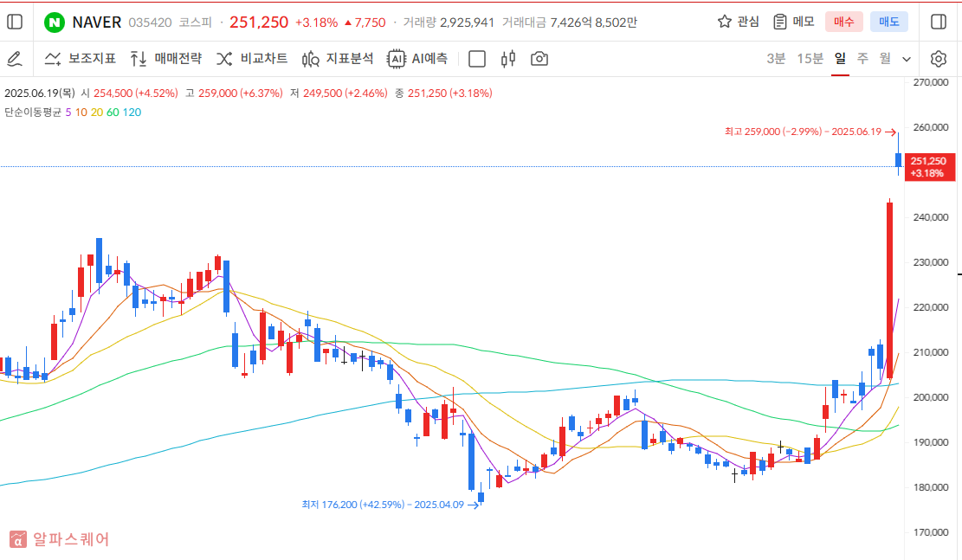Viewport: 962px width, 560px height.
Task: Expand the timeframe dropdown chevron
Action: tap(907, 60)
